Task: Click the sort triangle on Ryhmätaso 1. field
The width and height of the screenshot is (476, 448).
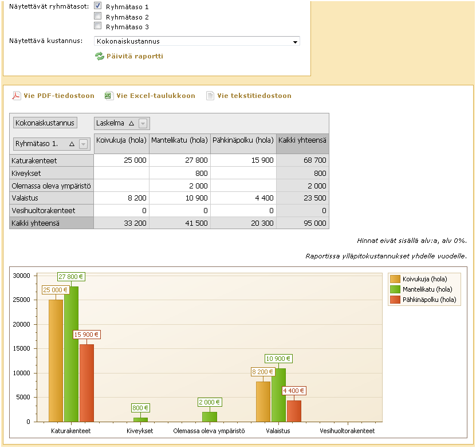Action: 72,144
